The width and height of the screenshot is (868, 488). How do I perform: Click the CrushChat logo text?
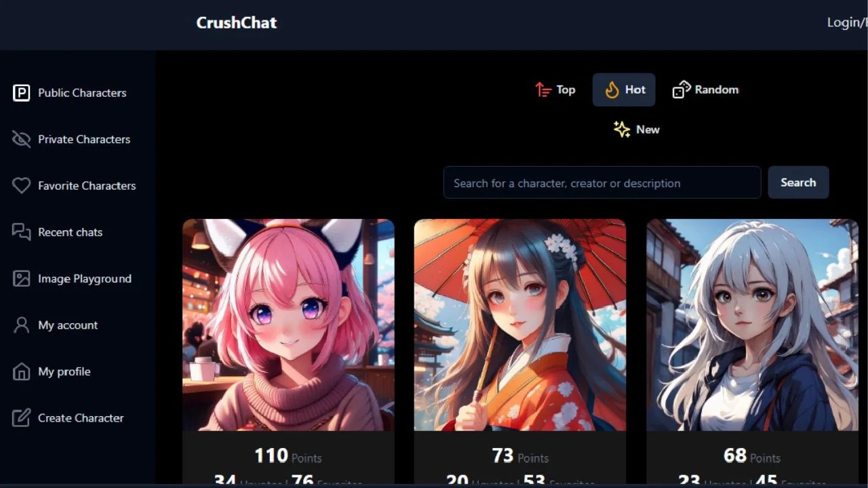237,22
